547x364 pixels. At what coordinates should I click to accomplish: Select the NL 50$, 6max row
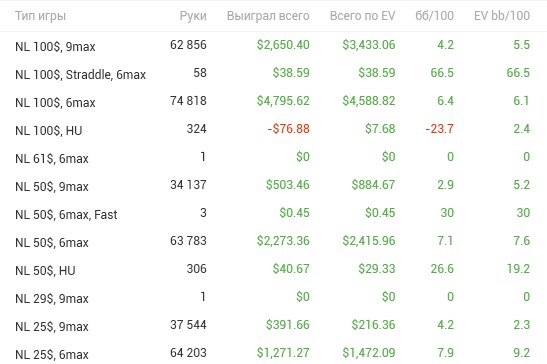coord(274,241)
